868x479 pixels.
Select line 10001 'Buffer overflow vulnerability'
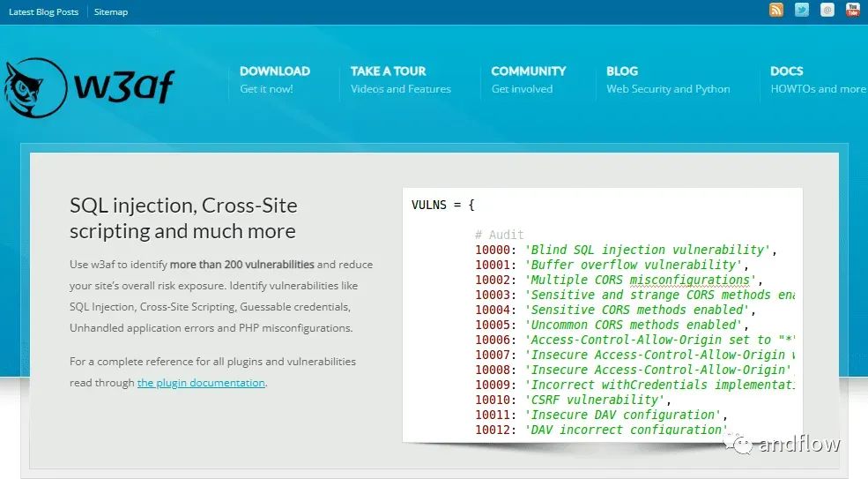click(x=612, y=265)
